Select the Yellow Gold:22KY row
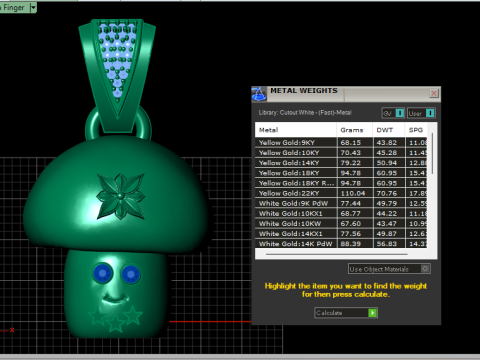The height and width of the screenshot is (360, 480). click(x=341, y=193)
